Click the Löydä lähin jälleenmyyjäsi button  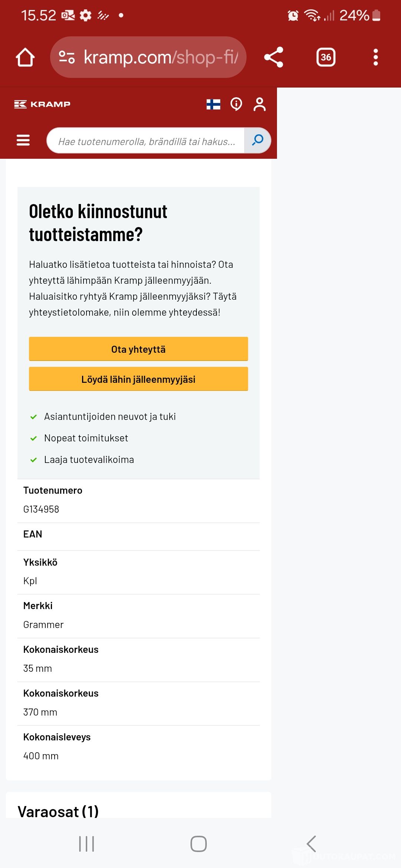138,379
